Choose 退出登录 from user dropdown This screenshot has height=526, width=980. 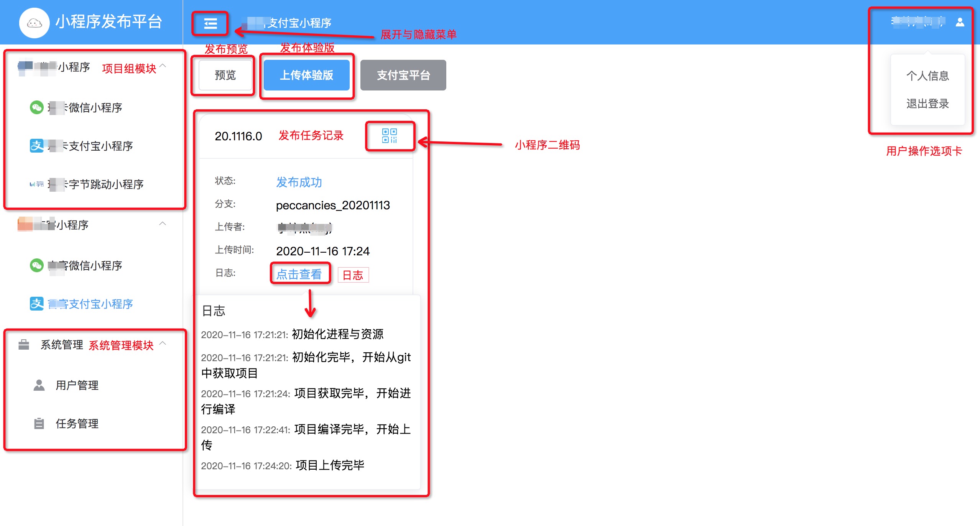[927, 104]
